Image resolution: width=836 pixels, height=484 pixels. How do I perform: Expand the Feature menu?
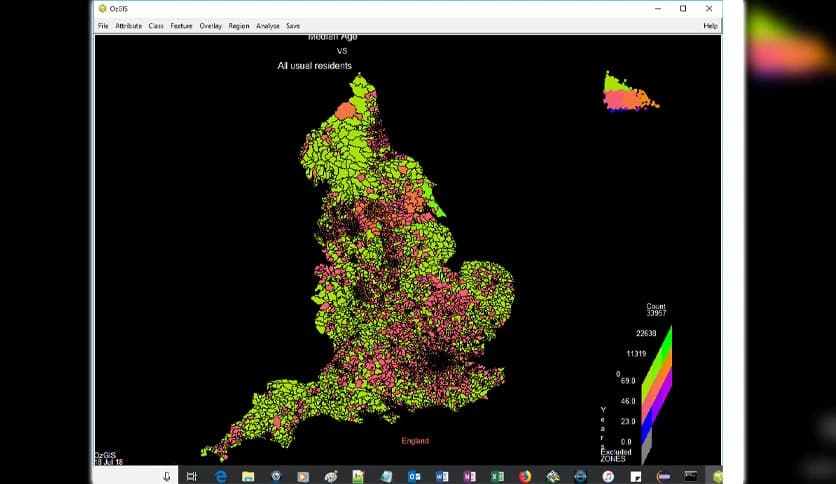(181, 26)
